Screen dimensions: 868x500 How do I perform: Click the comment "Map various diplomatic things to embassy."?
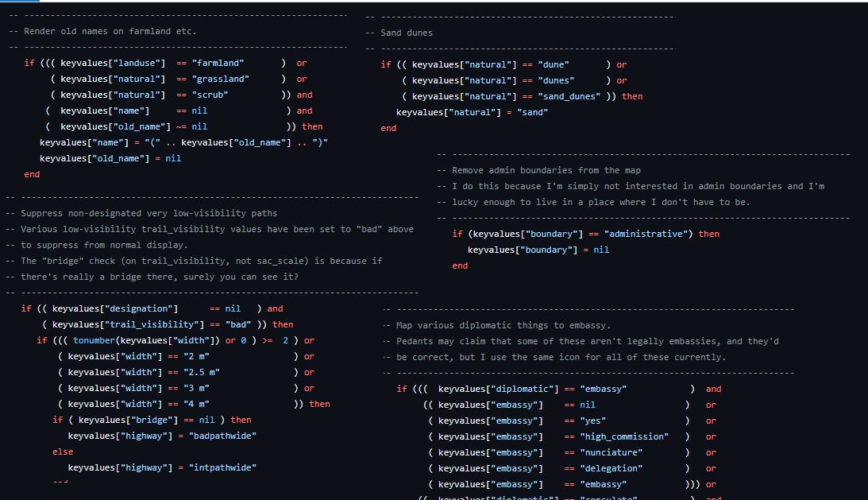(497, 325)
